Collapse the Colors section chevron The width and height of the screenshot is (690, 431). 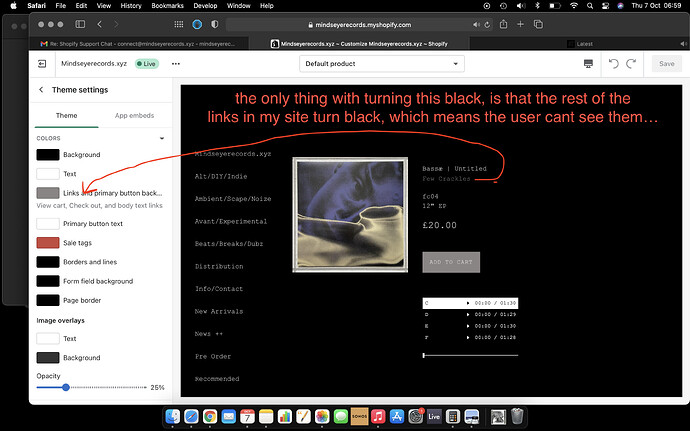point(162,138)
